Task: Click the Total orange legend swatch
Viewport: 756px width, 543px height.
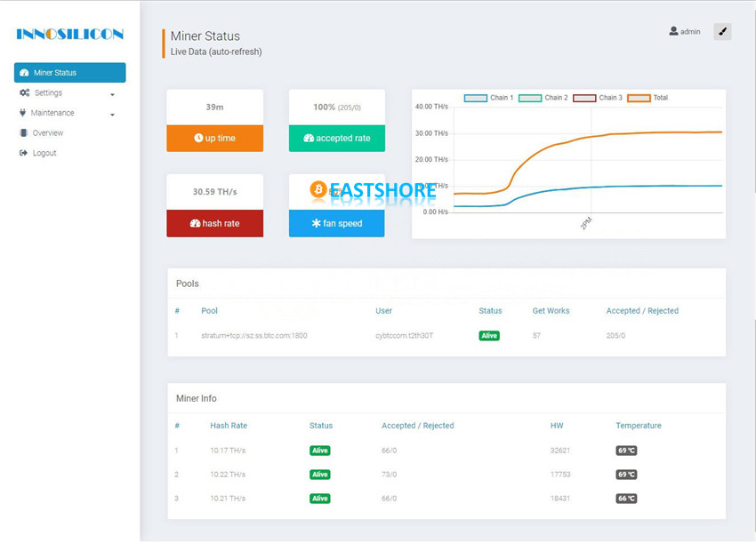Action: click(639, 98)
